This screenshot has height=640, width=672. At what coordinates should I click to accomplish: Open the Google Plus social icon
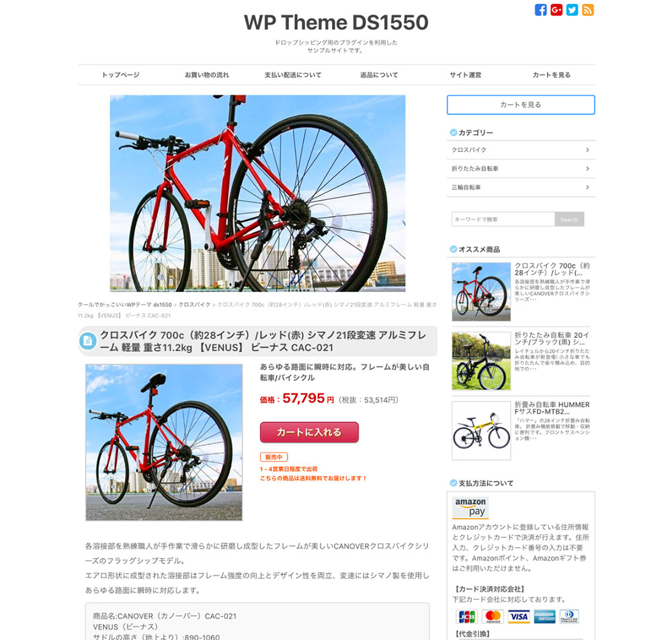pyautogui.click(x=556, y=10)
